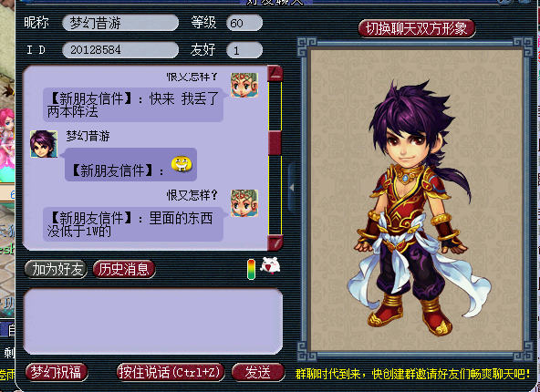Click the grinning emoji in chat message
Image resolution: width=540 pixels, height=392 pixels.
click(182, 164)
